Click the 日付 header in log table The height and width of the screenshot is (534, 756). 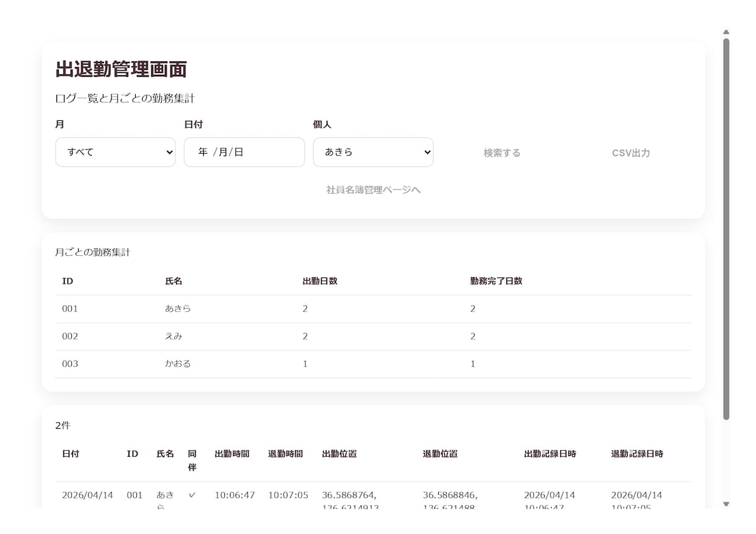(71, 454)
